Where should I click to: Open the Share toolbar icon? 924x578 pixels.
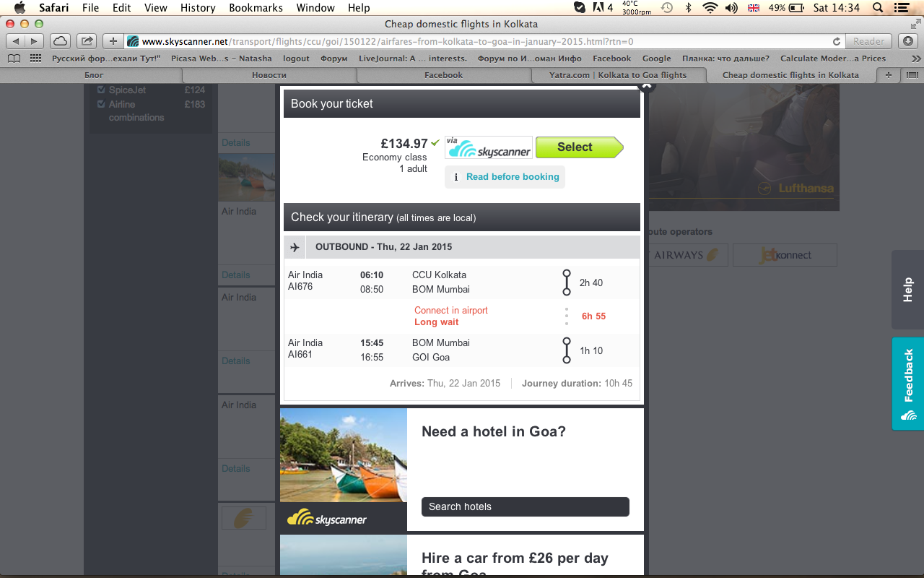point(87,41)
